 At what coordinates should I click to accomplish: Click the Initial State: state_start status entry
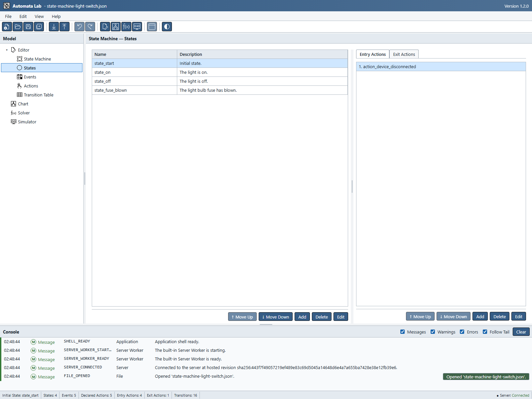tap(20, 395)
